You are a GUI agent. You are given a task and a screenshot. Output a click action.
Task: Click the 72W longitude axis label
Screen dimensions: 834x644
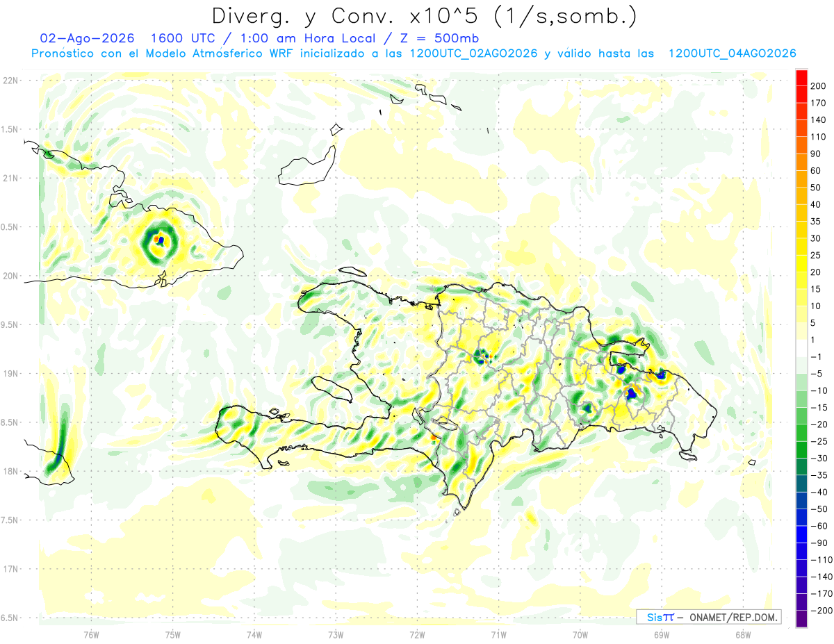coord(417,634)
